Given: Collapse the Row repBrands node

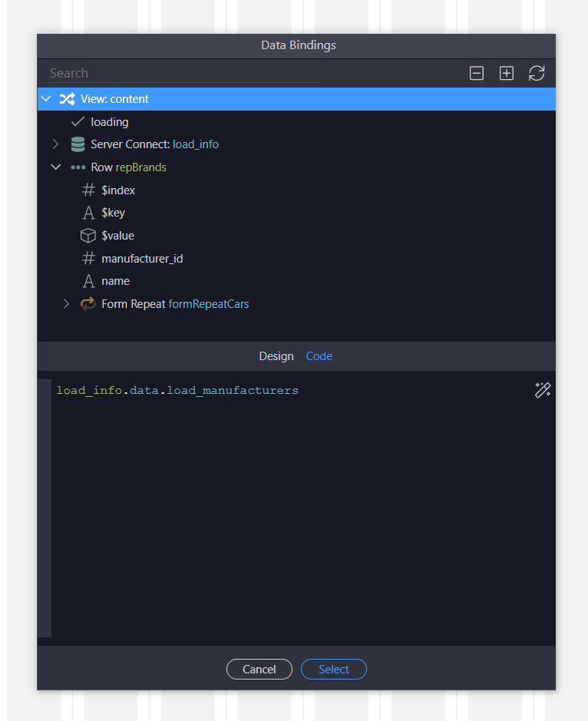Looking at the screenshot, I should pos(55,167).
